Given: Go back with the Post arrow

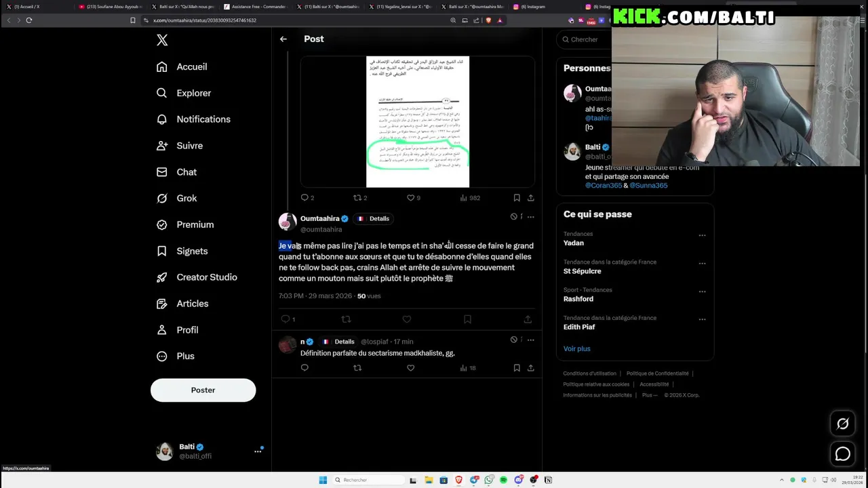Looking at the screenshot, I should click(283, 39).
